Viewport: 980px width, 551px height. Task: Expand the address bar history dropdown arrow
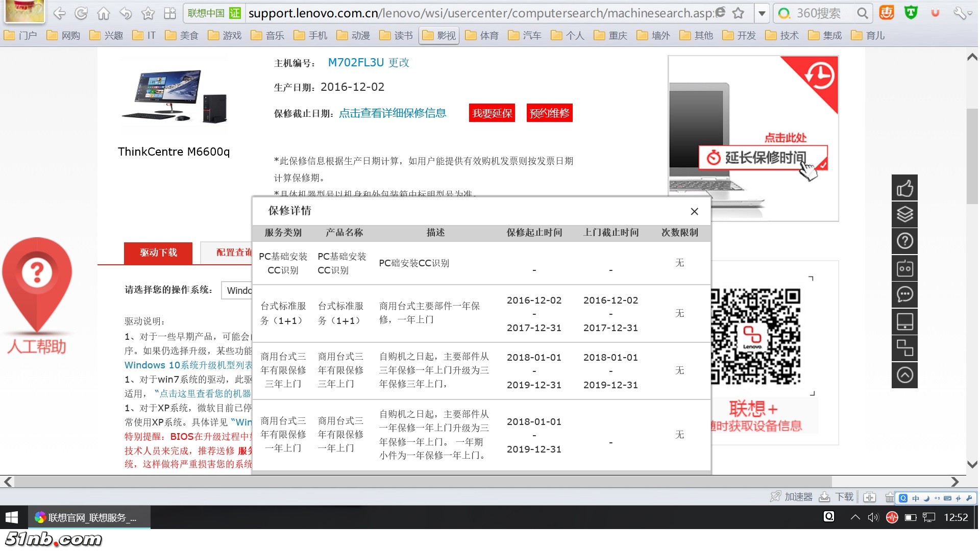pyautogui.click(x=762, y=13)
